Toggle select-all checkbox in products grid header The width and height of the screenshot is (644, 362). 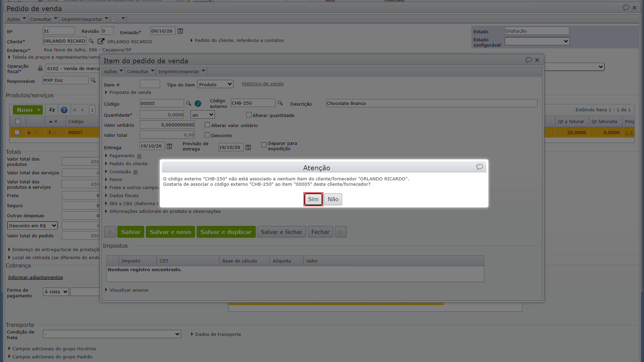(18, 121)
